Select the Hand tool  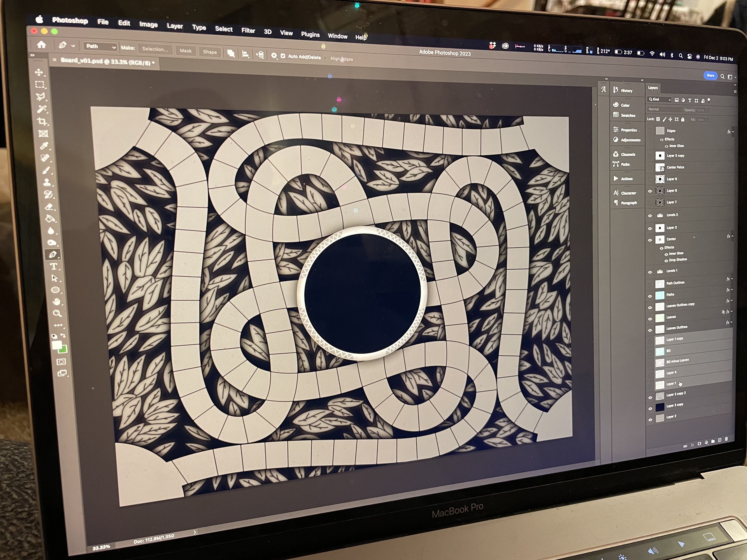tap(56, 302)
